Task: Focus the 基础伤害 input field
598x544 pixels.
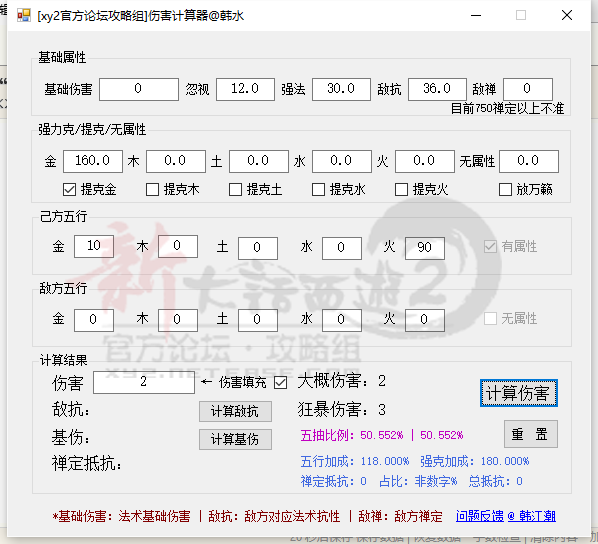Action: point(139,89)
